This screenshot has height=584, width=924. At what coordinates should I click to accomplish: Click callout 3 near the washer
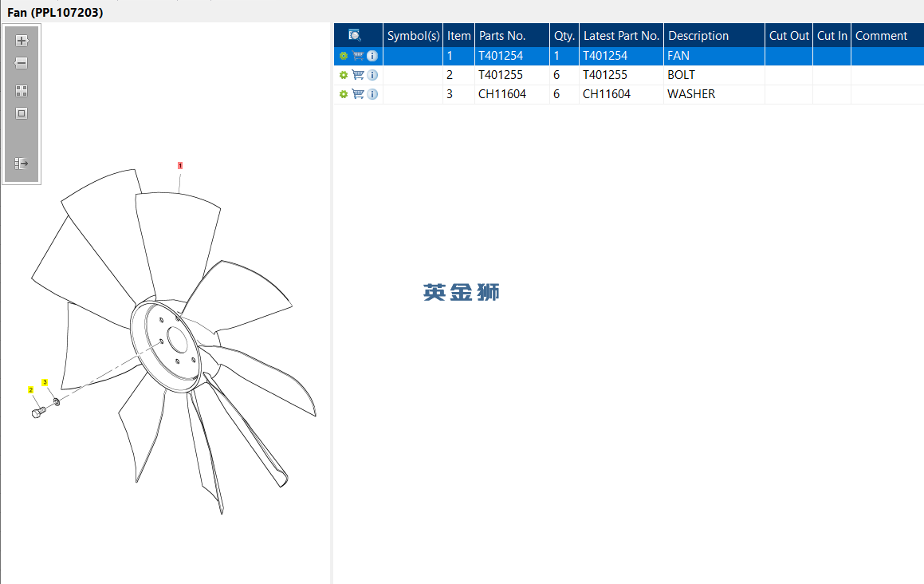(x=45, y=382)
